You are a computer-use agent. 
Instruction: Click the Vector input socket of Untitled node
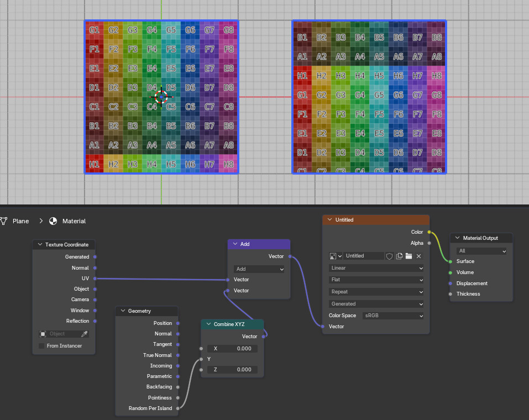pos(322,327)
